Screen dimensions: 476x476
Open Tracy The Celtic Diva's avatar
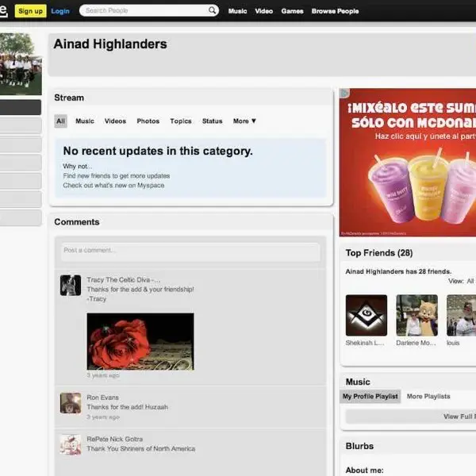click(x=71, y=285)
